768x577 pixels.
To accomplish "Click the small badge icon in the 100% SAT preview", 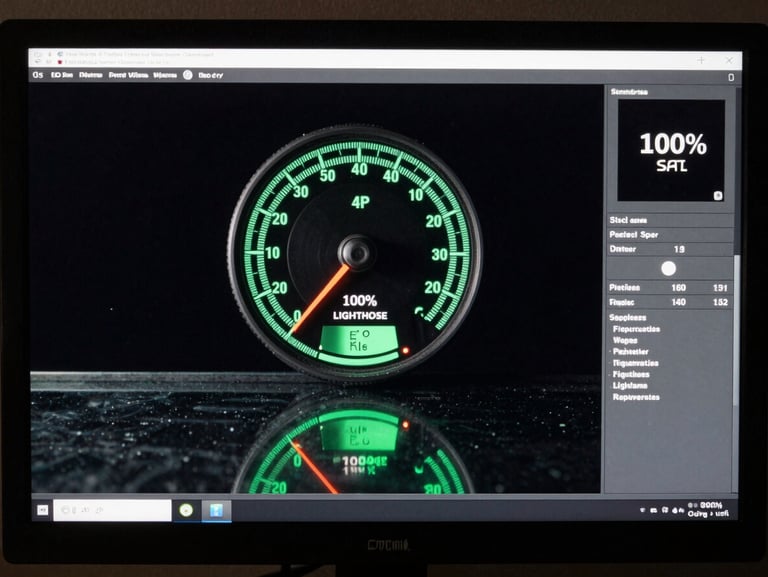I will pos(718,196).
